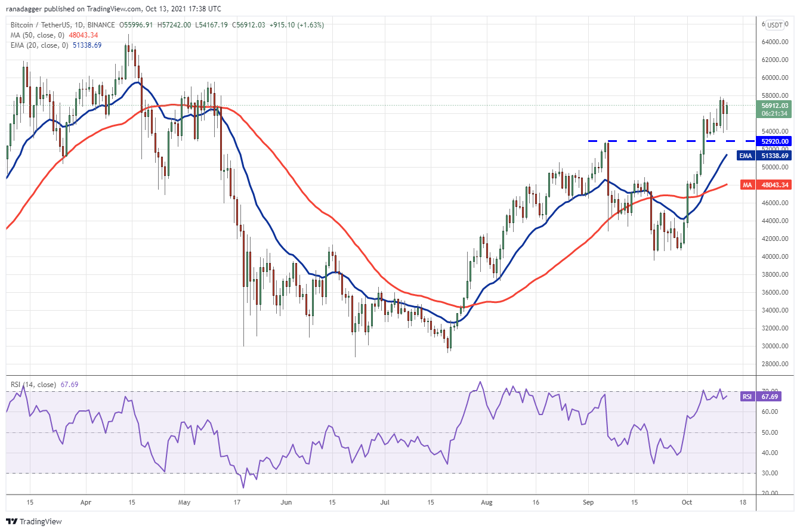Screen dimensions: 800x532
Task: Click the 50000.00 price axis tick
Action: (775, 167)
